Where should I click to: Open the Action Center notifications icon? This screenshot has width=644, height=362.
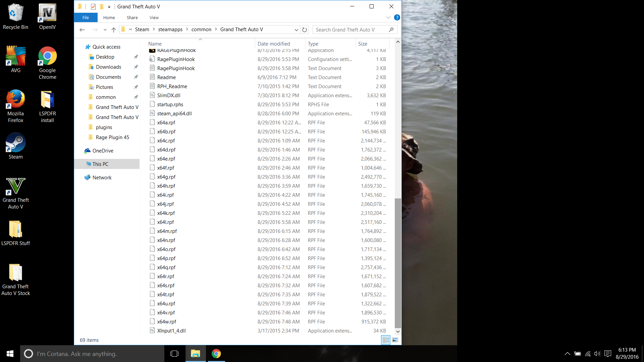point(607,354)
